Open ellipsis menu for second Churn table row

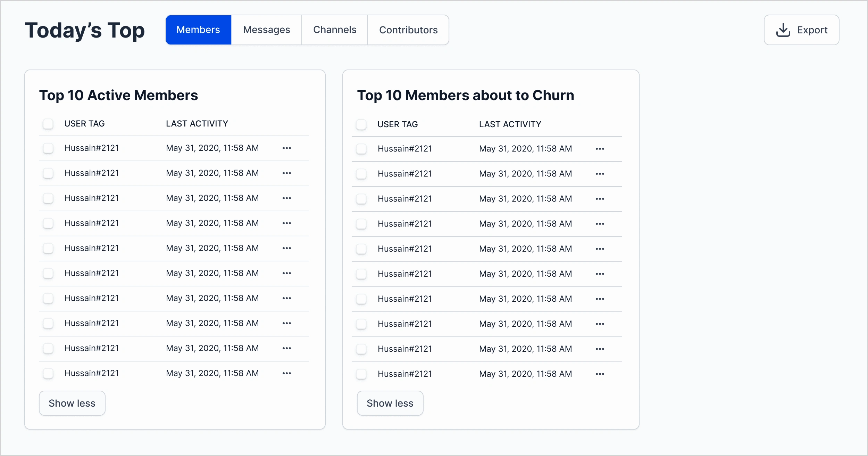pos(600,174)
